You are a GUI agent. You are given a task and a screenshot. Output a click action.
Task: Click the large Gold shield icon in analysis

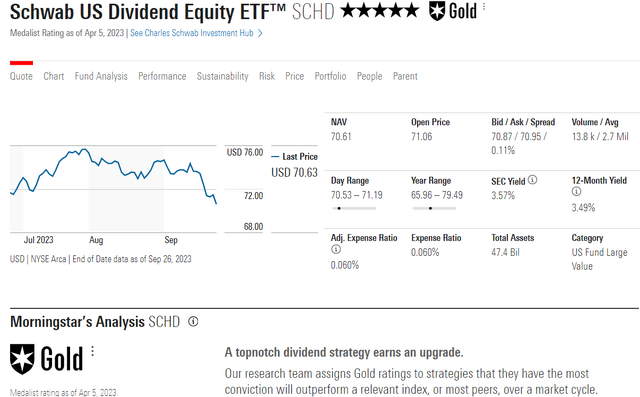(22, 359)
